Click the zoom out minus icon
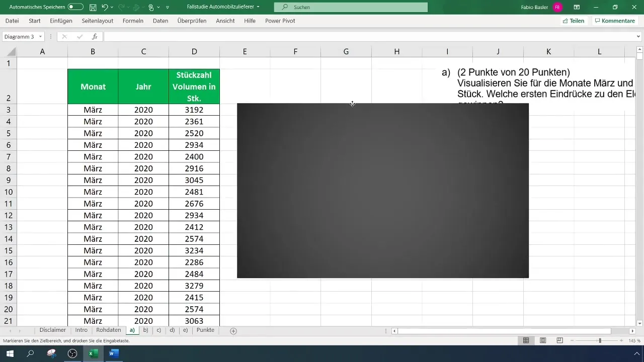This screenshot has height=362, width=644. [572, 340]
